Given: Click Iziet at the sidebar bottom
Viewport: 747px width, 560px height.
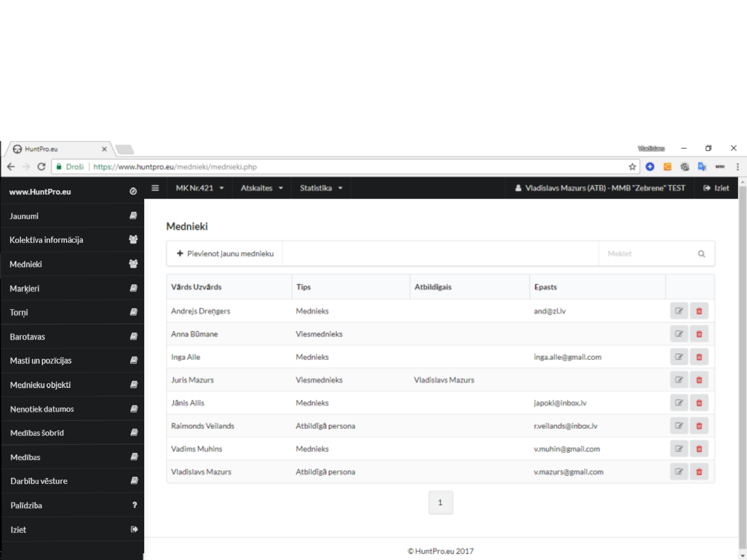Looking at the screenshot, I should pos(73,530).
